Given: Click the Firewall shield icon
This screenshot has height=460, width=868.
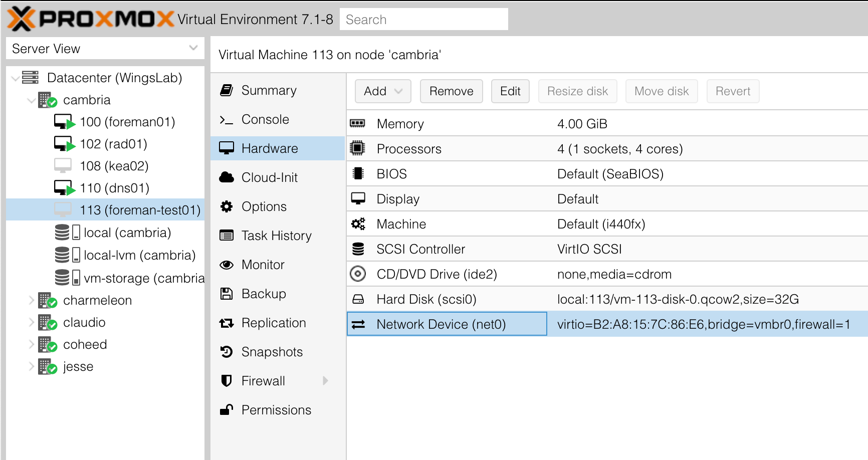Looking at the screenshot, I should tap(227, 381).
